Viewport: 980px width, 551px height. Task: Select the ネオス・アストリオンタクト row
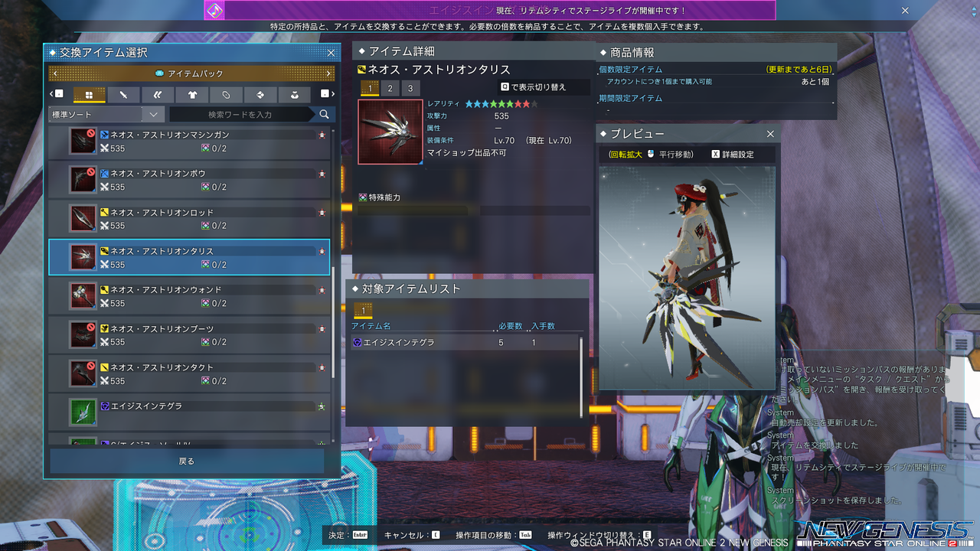tap(189, 374)
